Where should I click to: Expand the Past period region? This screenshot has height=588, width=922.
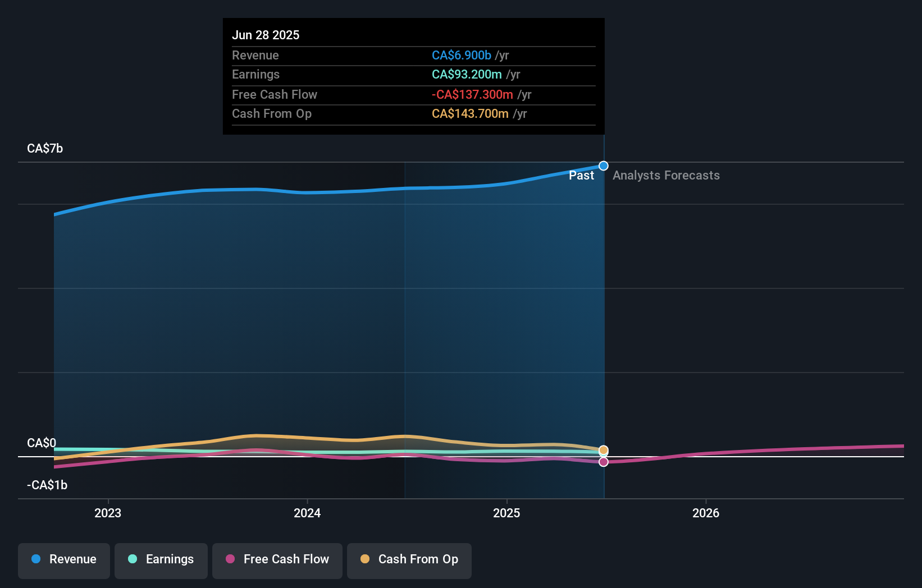[581, 175]
